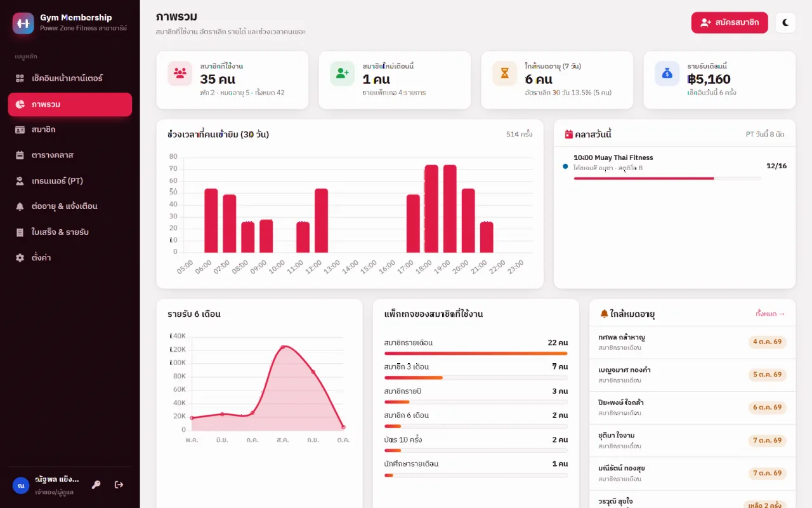Click the ส.ค. peak point on revenue chart

(x=283, y=347)
